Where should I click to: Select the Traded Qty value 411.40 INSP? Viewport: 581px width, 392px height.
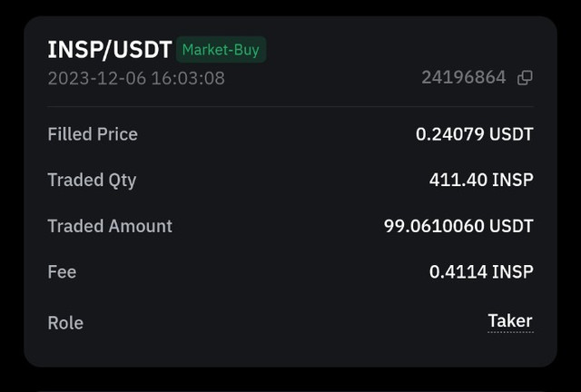click(481, 180)
